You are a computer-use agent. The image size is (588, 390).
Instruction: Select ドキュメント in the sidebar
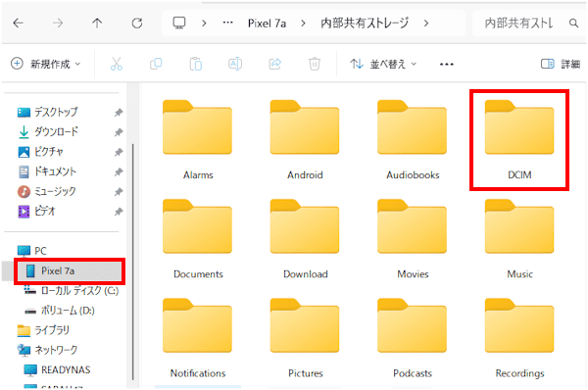[x=55, y=171]
